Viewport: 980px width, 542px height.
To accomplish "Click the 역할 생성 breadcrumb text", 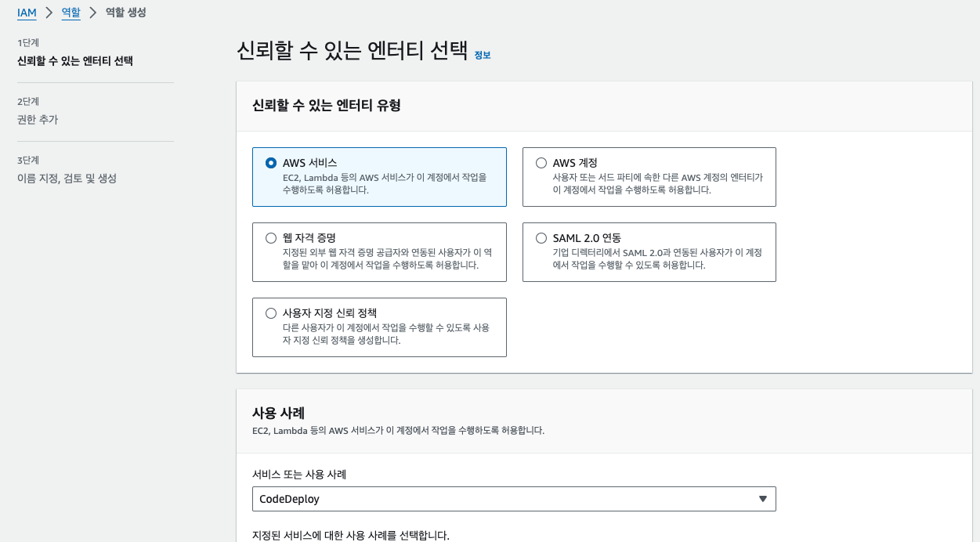I will tap(125, 13).
